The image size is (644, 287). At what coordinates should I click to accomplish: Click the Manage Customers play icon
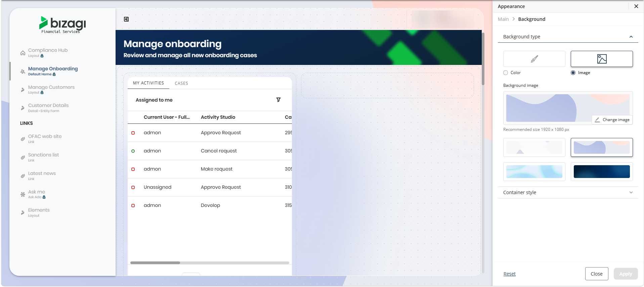tap(23, 90)
